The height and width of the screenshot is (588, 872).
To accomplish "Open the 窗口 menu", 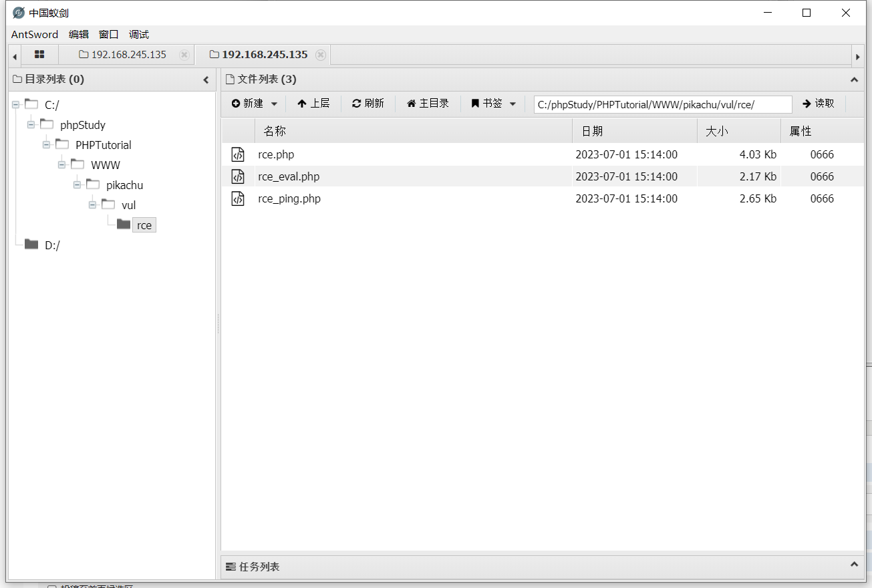I will pos(108,34).
